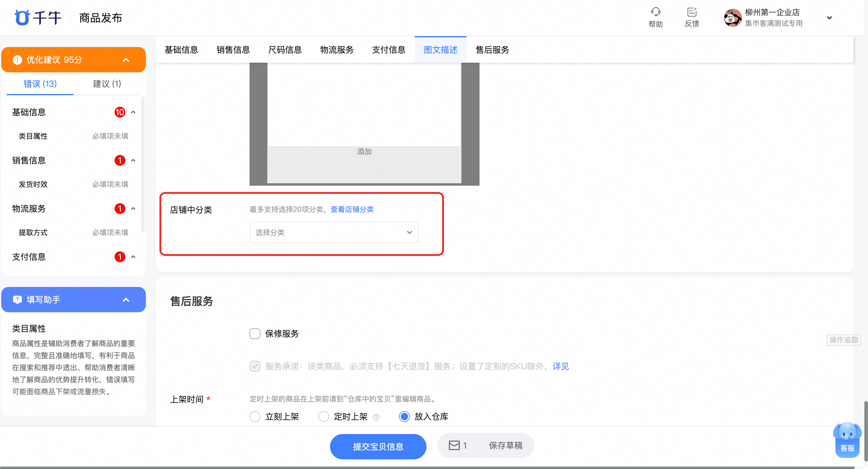The width and height of the screenshot is (868, 469).
Task: Collapse the 支付信息 error group
Action: (133, 257)
